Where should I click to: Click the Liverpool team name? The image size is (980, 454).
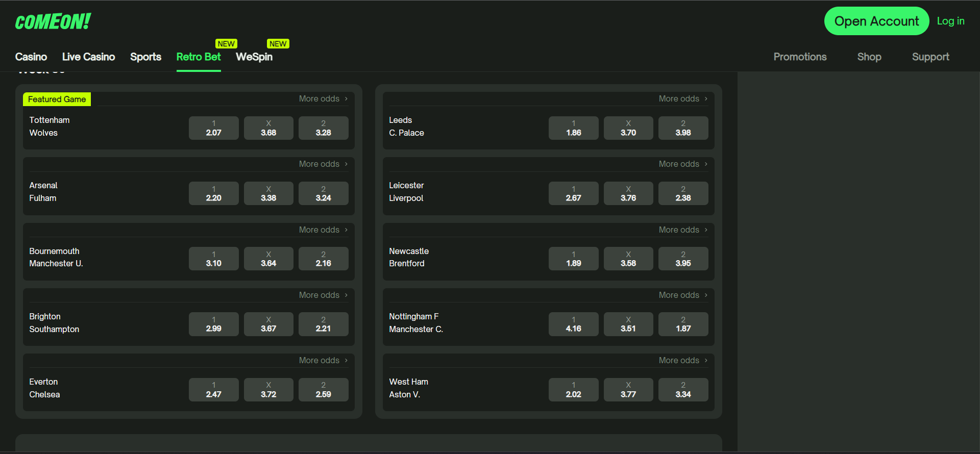coord(406,198)
